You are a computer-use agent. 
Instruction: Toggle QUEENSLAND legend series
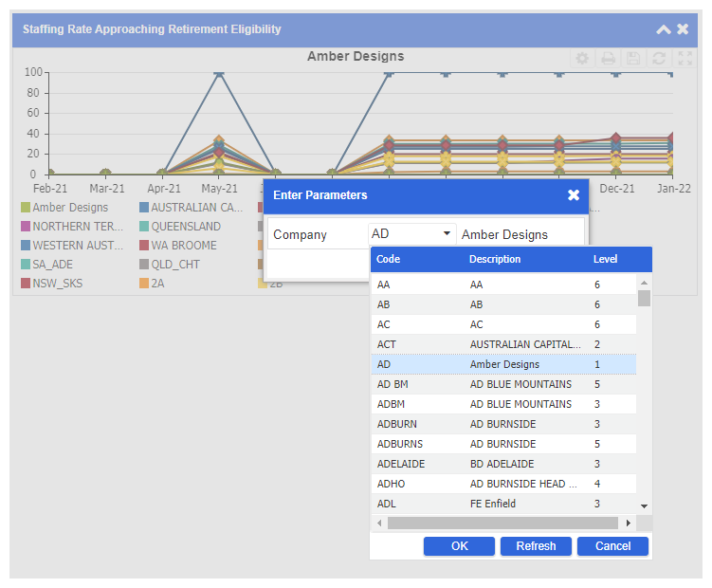click(x=180, y=227)
